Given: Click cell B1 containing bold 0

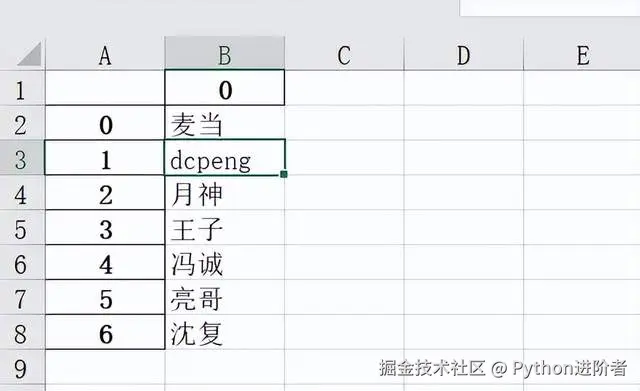Looking at the screenshot, I should pos(224,88).
